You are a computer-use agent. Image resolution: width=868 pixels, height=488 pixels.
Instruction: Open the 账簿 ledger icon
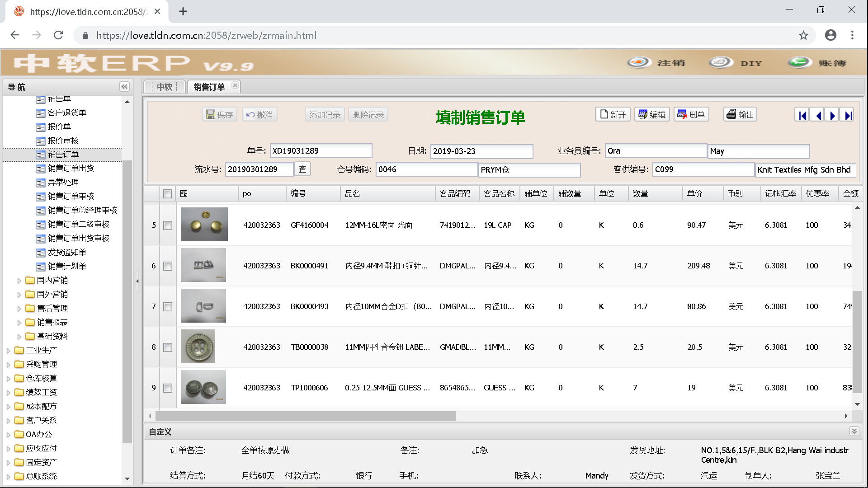799,62
